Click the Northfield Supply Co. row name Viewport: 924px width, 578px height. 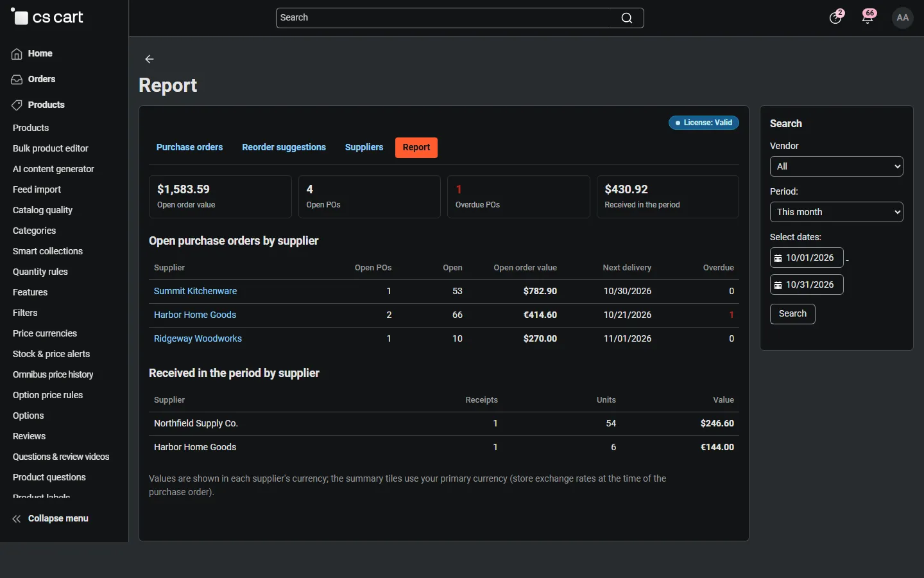[x=196, y=424]
